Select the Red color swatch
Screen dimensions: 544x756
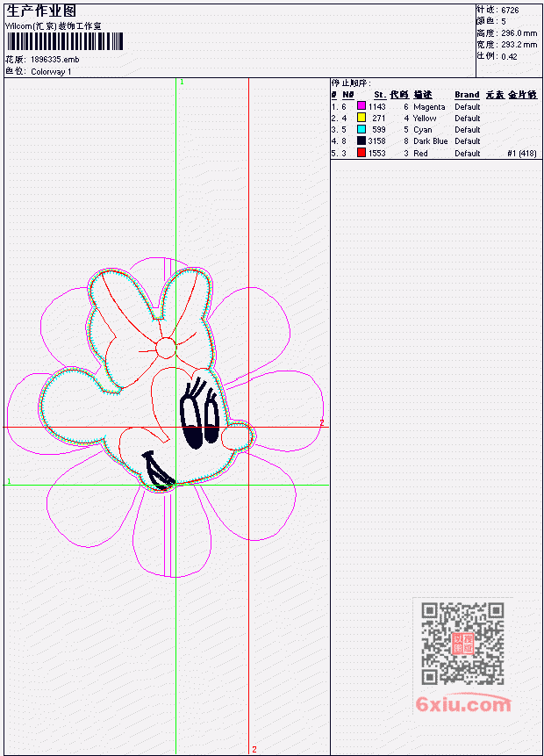[361, 153]
